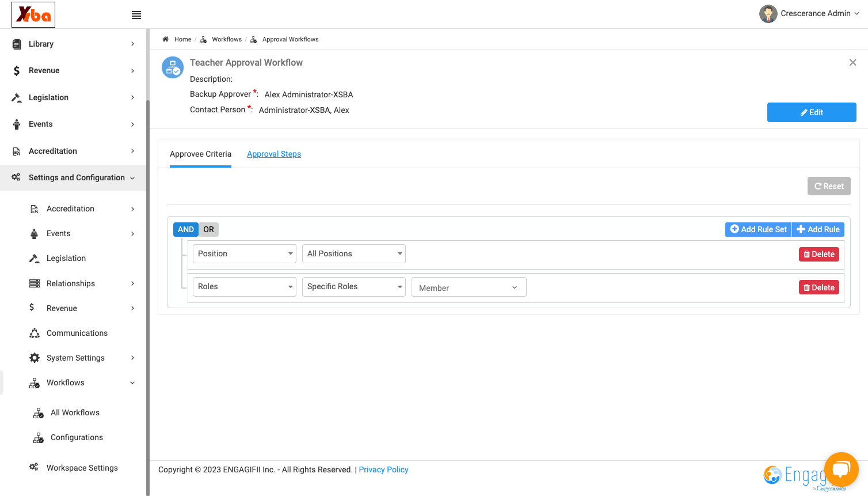The width and height of the screenshot is (868, 496).
Task: Click the Workspace Settings icon
Action: pos(34,467)
